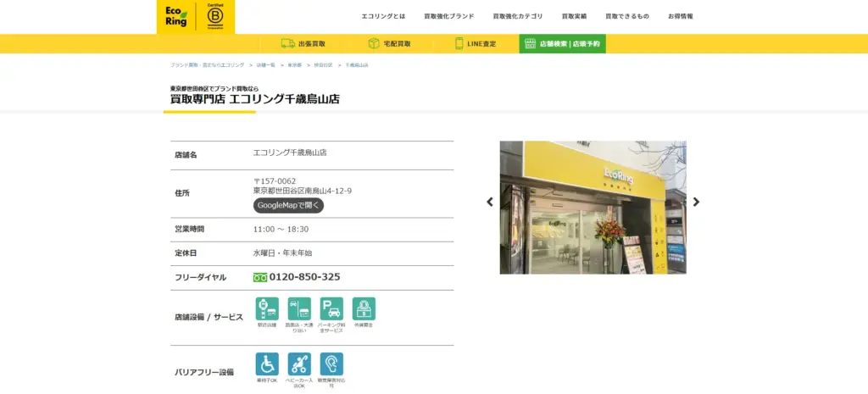
Task: Select LINE査定 in the yellow bar
Action: pyautogui.click(x=476, y=43)
